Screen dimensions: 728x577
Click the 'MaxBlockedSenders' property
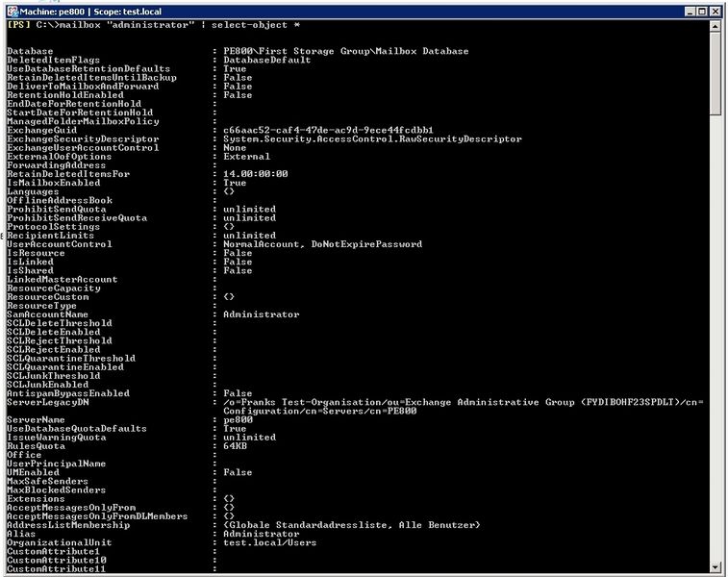pyautogui.click(x=56, y=490)
